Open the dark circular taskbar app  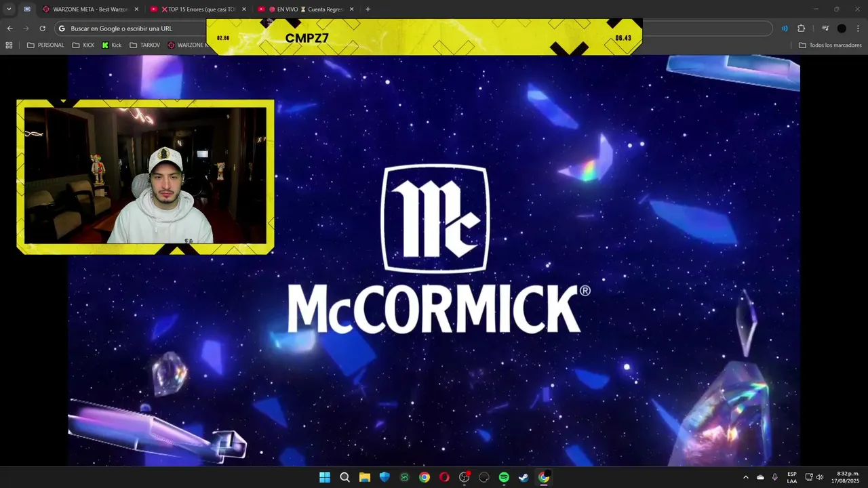[x=484, y=477]
